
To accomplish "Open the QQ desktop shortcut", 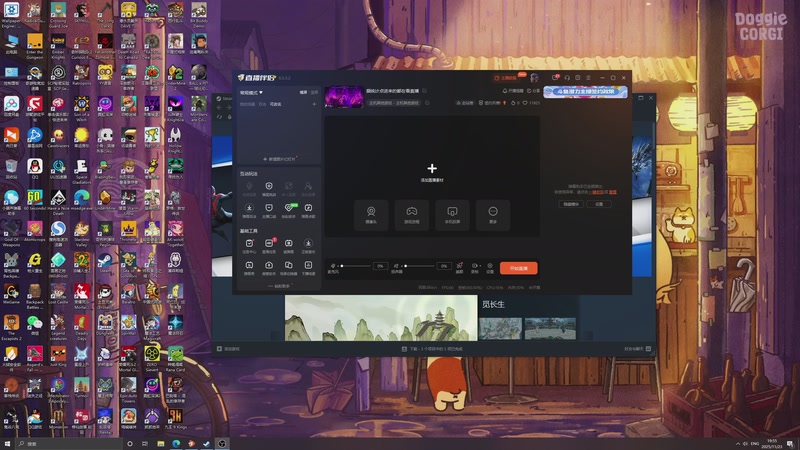I will point(35,169).
